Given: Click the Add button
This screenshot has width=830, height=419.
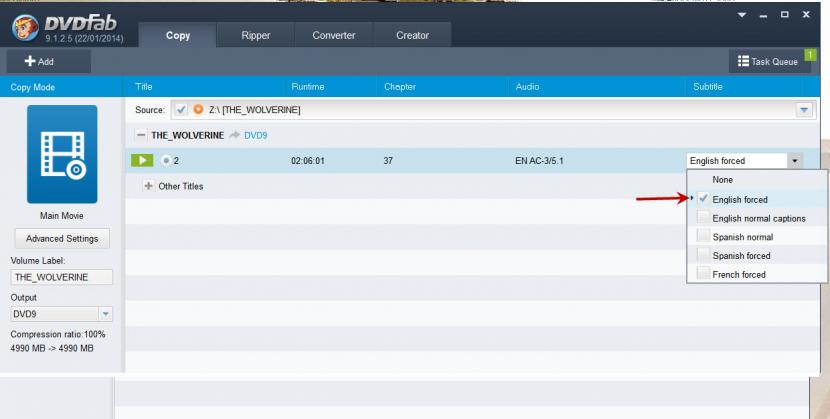Looking at the screenshot, I should click(48, 61).
